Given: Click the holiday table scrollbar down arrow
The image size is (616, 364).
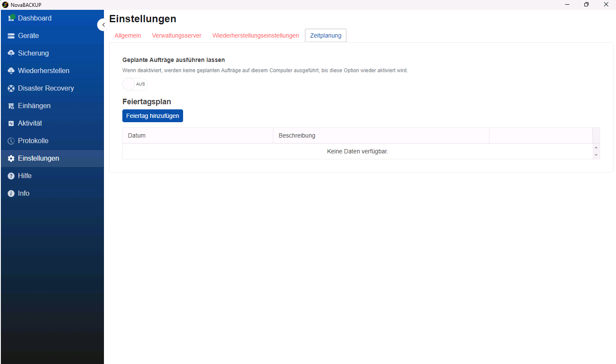Looking at the screenshot, I should [596, 155].
